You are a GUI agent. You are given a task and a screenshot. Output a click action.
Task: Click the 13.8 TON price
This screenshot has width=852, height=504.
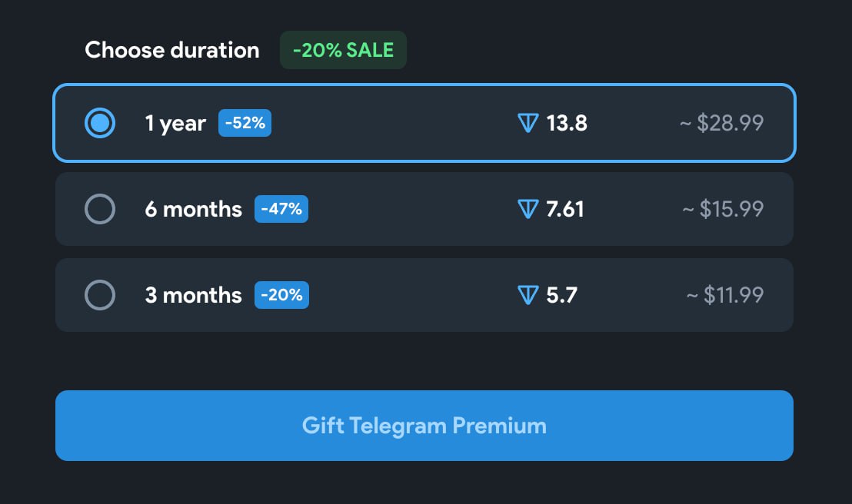[567, 123]
